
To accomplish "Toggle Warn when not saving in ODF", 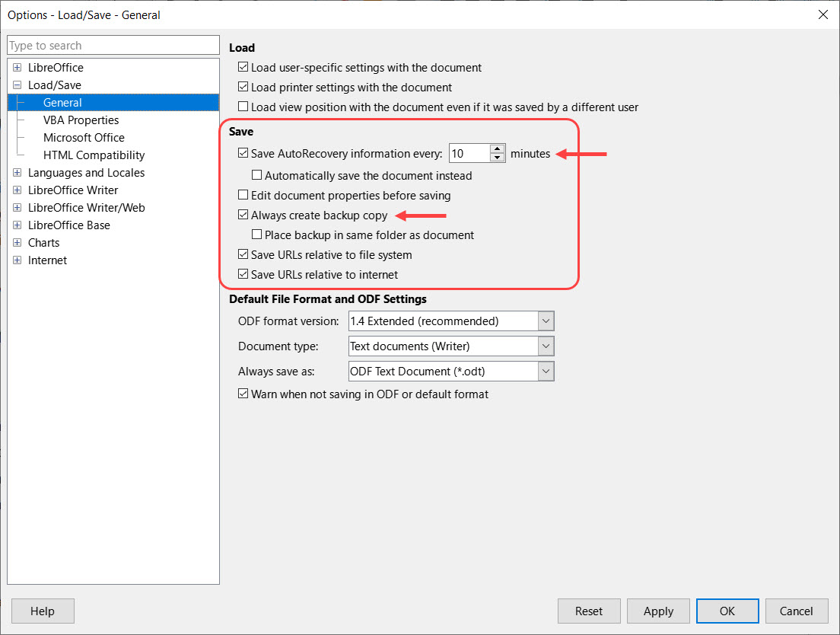I will point(243,394).
